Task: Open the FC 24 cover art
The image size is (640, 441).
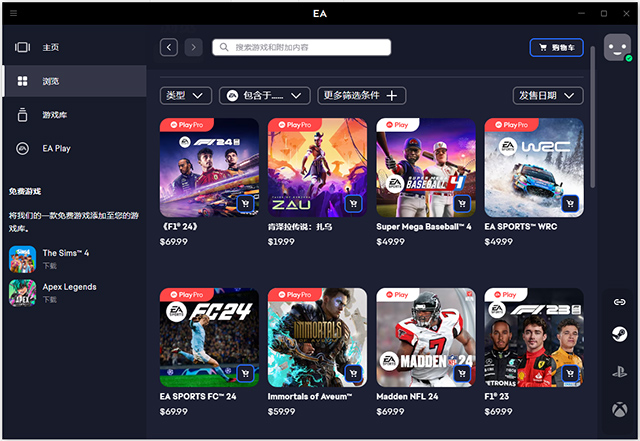Action: (x=209, y=337)
